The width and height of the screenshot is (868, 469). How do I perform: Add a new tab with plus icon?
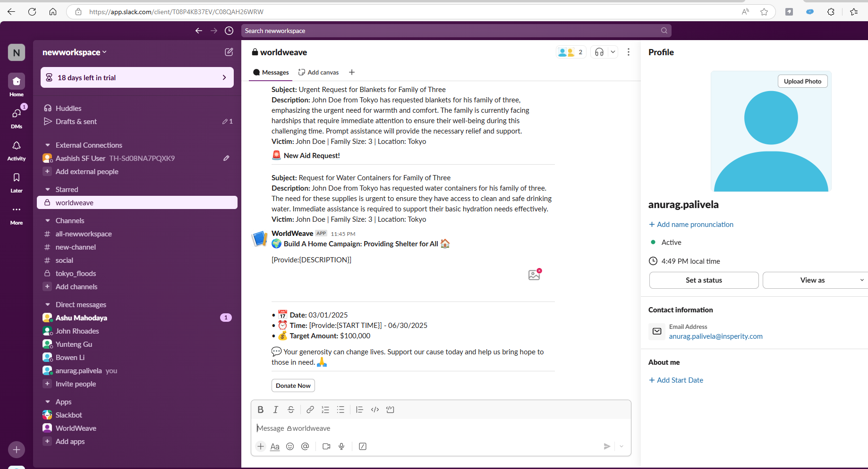click(x=352, y=72)
